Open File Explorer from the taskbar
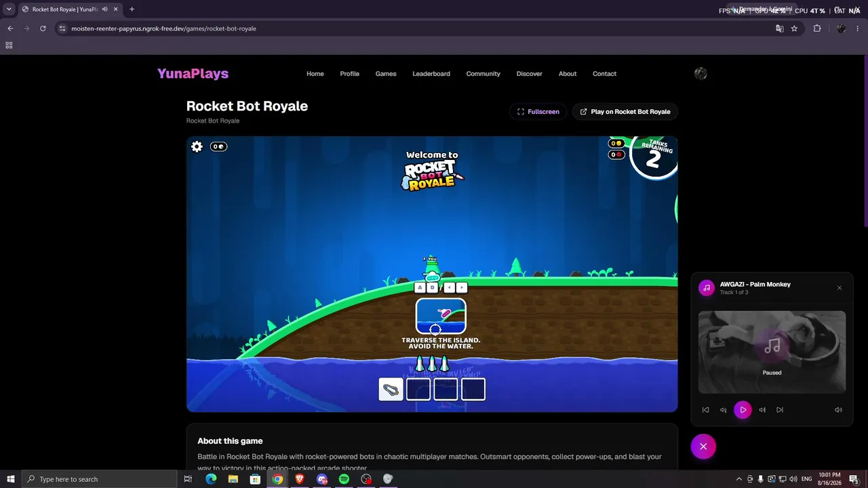 tap(233, 479)
